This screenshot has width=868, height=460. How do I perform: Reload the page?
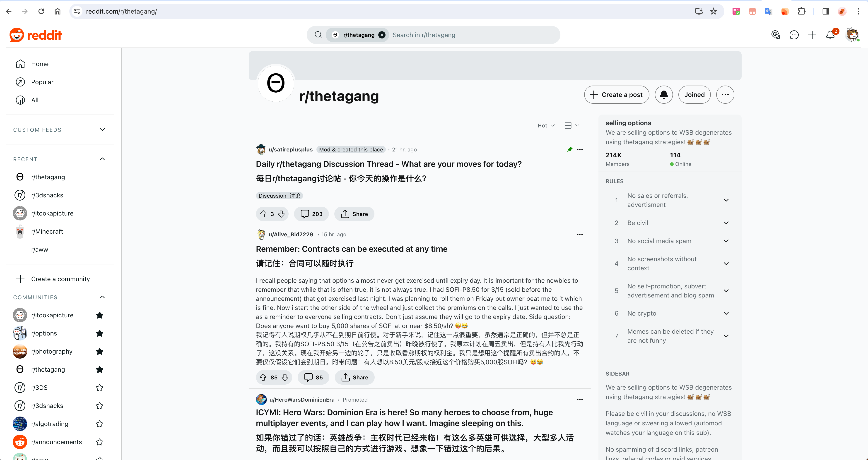[x=41, y=11]
